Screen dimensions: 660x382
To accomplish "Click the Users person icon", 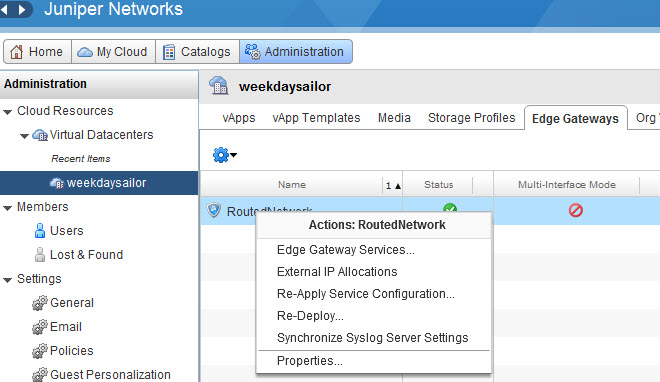I will [x=40, y=231].
